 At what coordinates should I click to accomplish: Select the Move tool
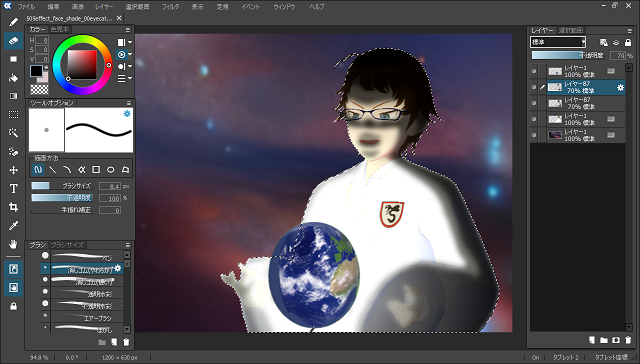(13, 170)
